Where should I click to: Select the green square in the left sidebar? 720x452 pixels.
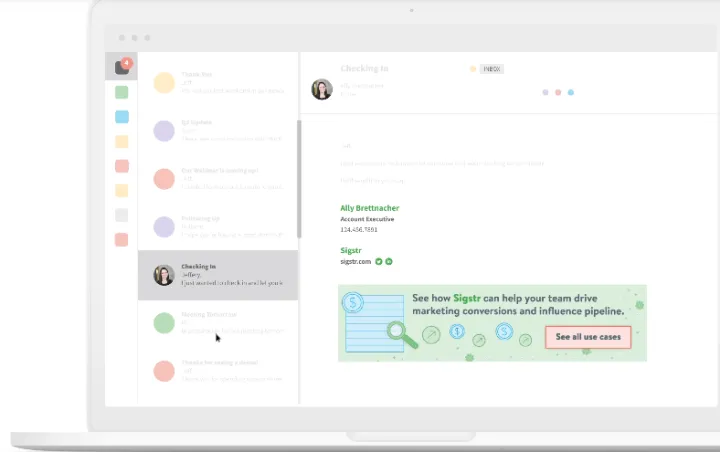tap(122, 92)
